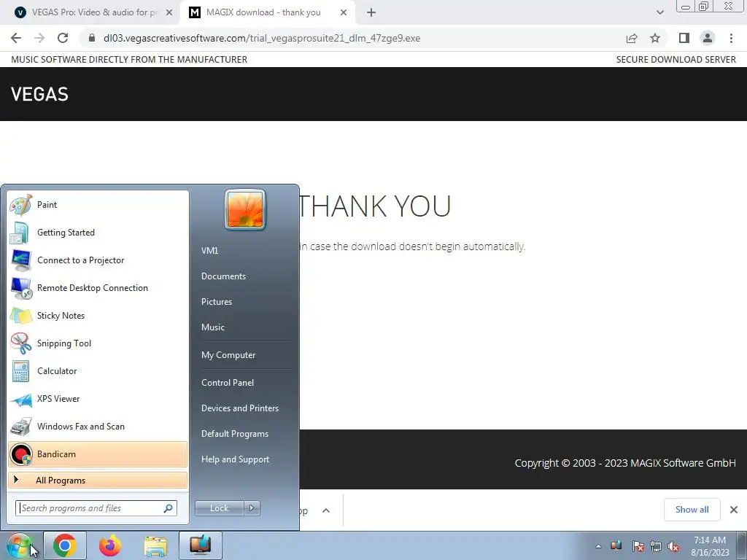747x560 pixels.
Task: Open Windows Fax and Scan
Action: click(x=98, y=426)
